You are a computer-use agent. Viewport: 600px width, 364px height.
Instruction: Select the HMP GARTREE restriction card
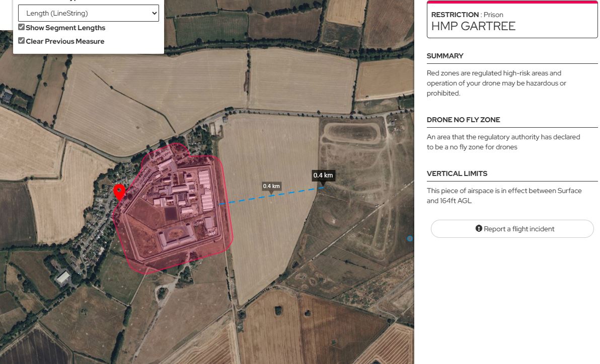pos(512,20)
